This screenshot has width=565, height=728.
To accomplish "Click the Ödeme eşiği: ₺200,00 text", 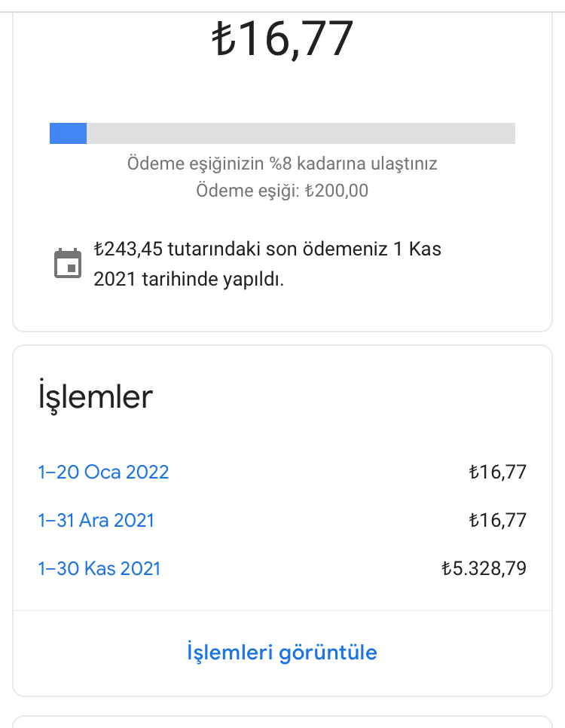I will [x=282, y=191].
